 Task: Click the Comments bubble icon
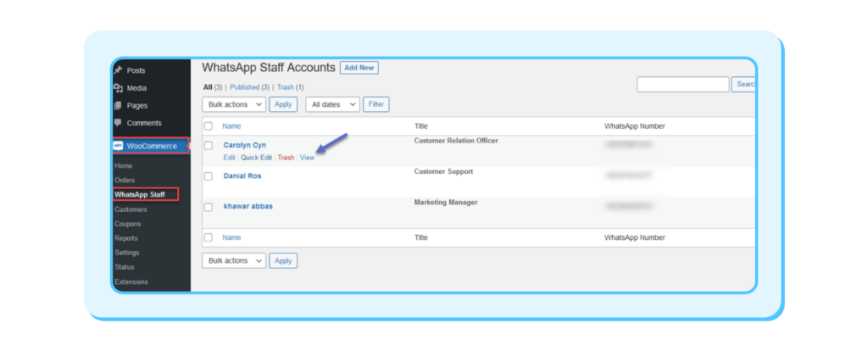point(118,122)
